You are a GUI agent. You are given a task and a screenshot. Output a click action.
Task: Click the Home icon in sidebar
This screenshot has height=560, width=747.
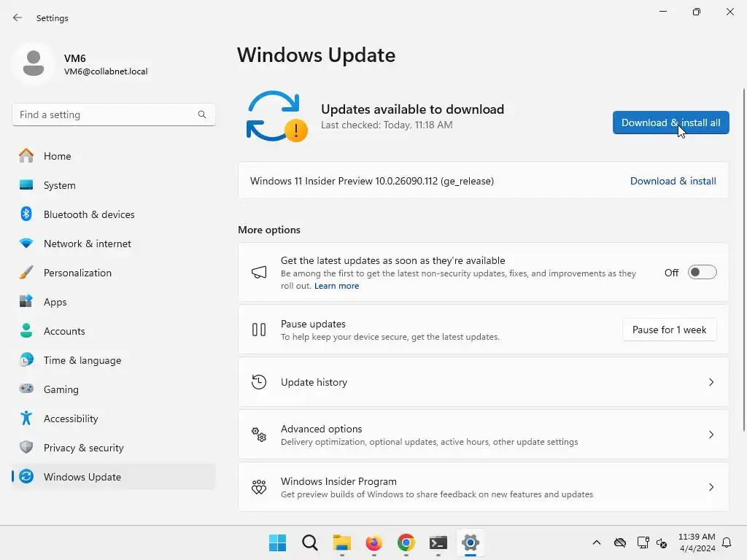[x=26, y=156]
